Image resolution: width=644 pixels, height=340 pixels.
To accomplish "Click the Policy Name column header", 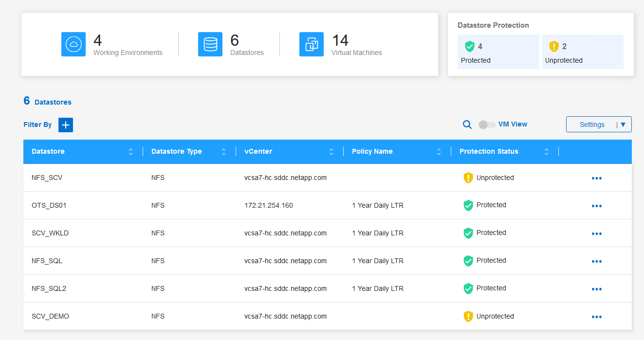I will [372, 152].
